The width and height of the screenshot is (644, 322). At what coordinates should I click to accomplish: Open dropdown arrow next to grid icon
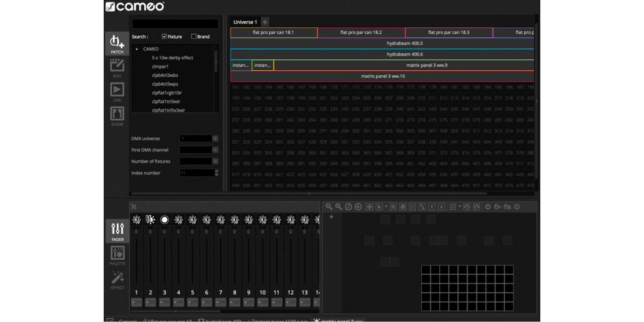460,207
